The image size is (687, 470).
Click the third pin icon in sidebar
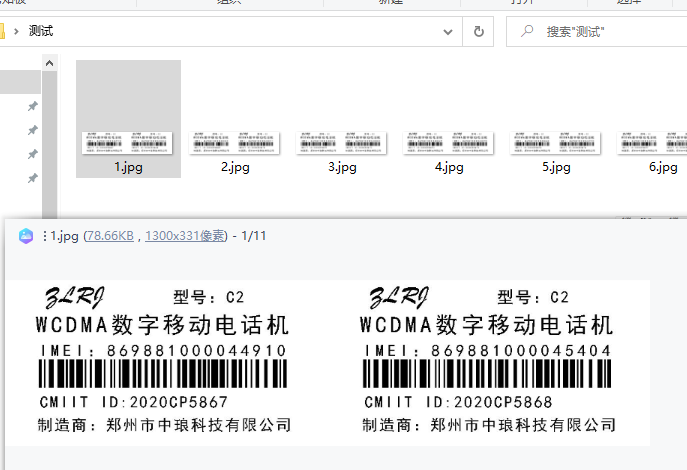32,154
